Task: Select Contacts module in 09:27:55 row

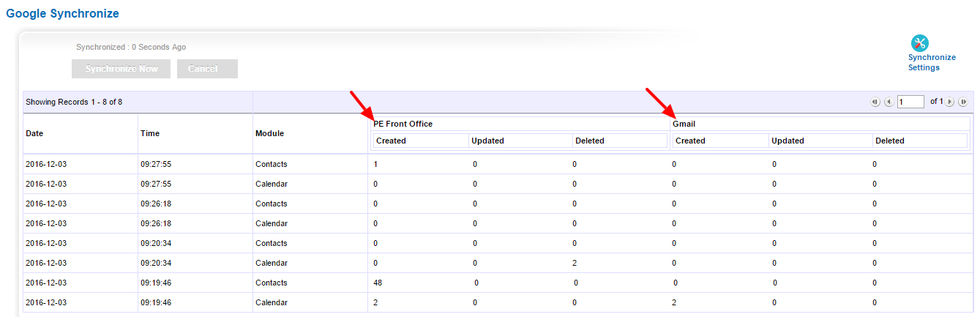Action: [271, 164]
